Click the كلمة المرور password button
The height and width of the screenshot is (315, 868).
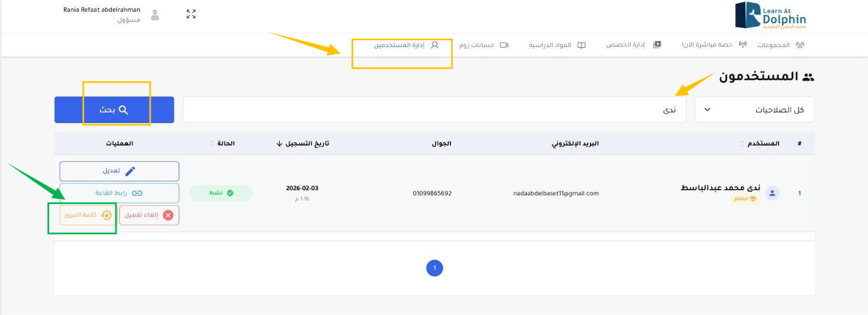point(87,215)
